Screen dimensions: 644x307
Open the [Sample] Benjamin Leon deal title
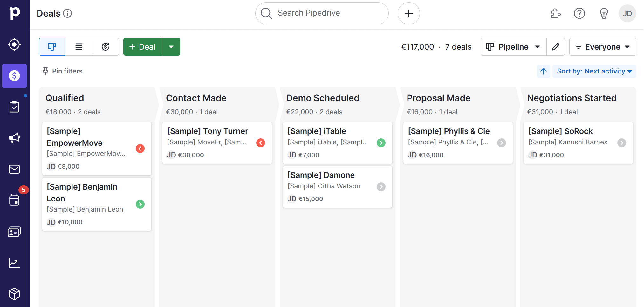82,192
